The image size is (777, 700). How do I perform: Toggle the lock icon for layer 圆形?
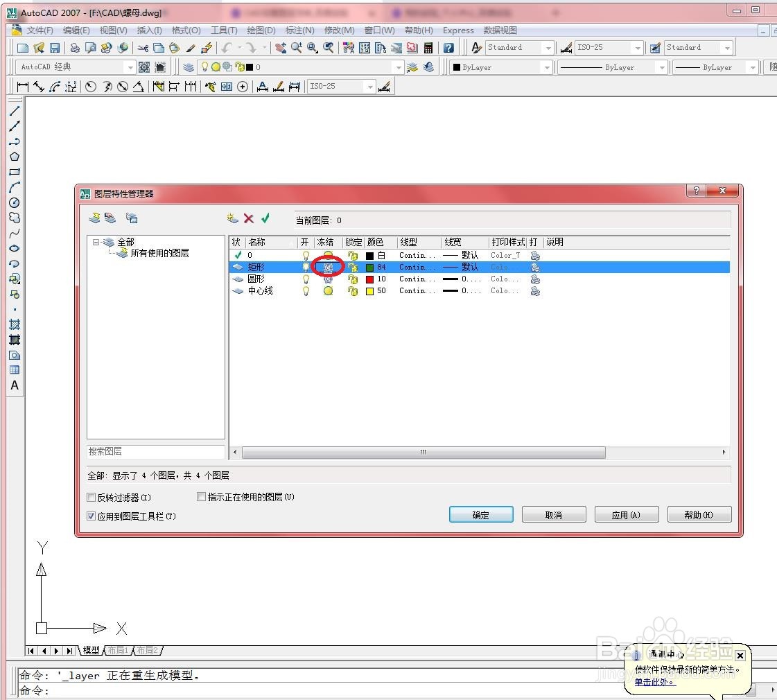353,279
